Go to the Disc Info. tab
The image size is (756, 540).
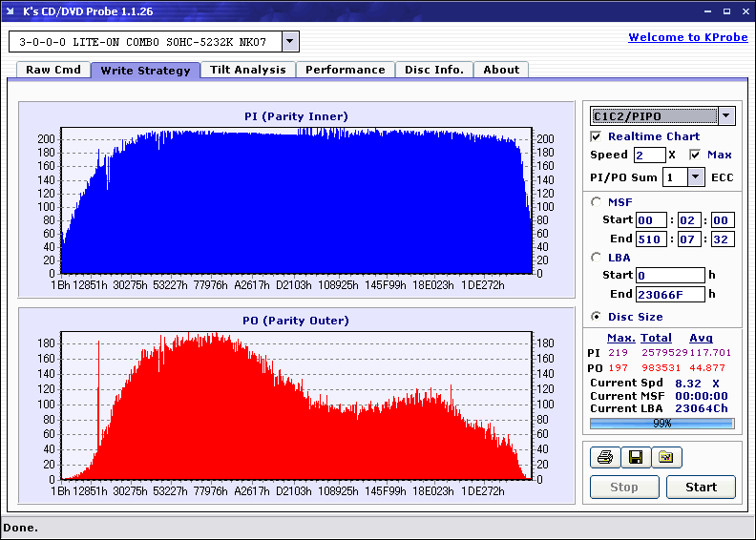coord(434,70)
